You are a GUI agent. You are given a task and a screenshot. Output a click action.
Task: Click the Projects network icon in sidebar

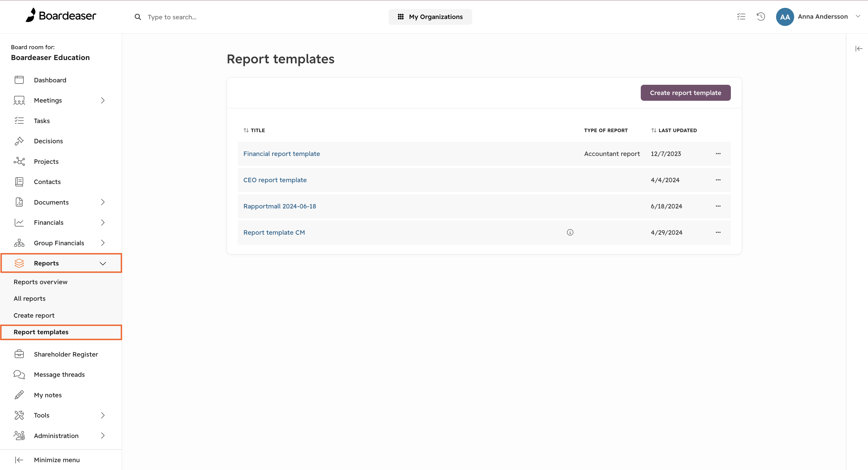19,161
